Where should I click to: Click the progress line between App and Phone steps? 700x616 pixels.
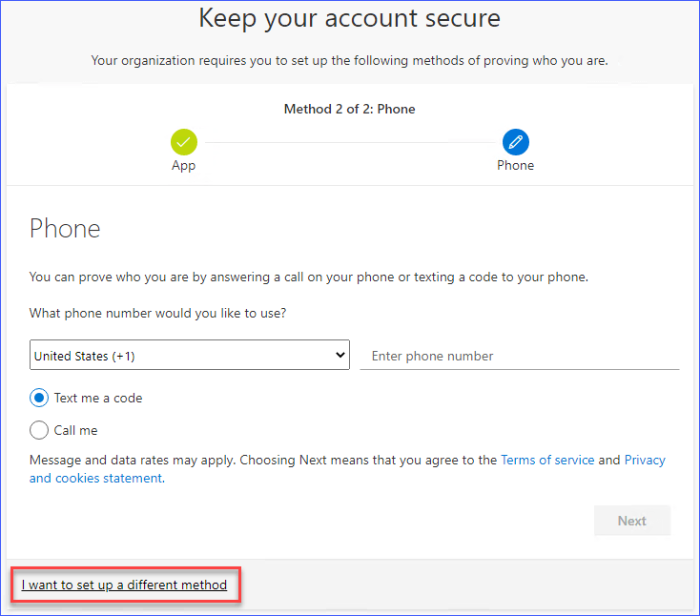349,143
